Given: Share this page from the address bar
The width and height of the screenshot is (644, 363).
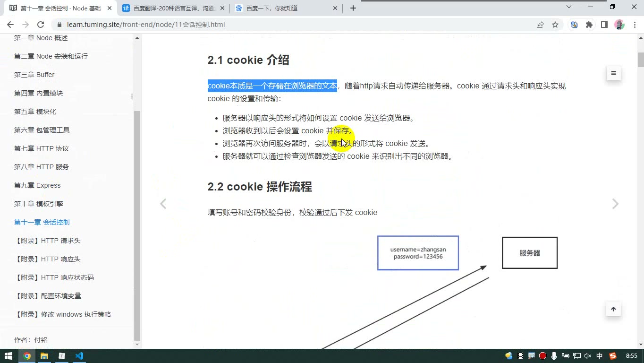Looking at the screenshot, I should (540, 25).
